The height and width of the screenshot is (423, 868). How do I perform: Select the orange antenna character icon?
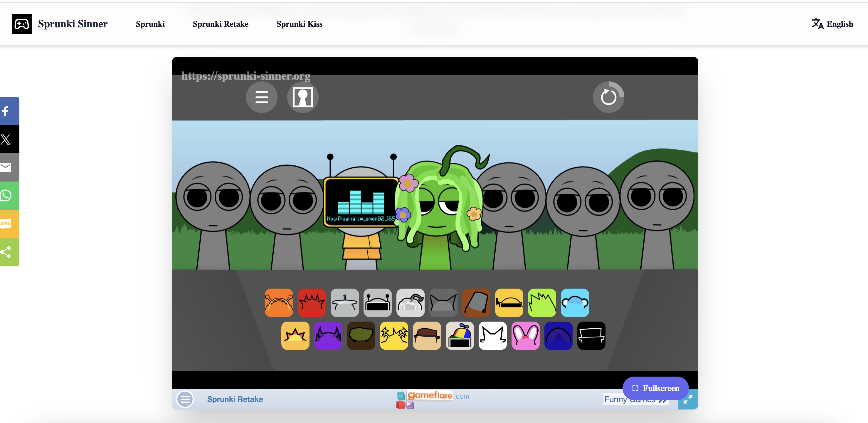[x=279, y=302]
